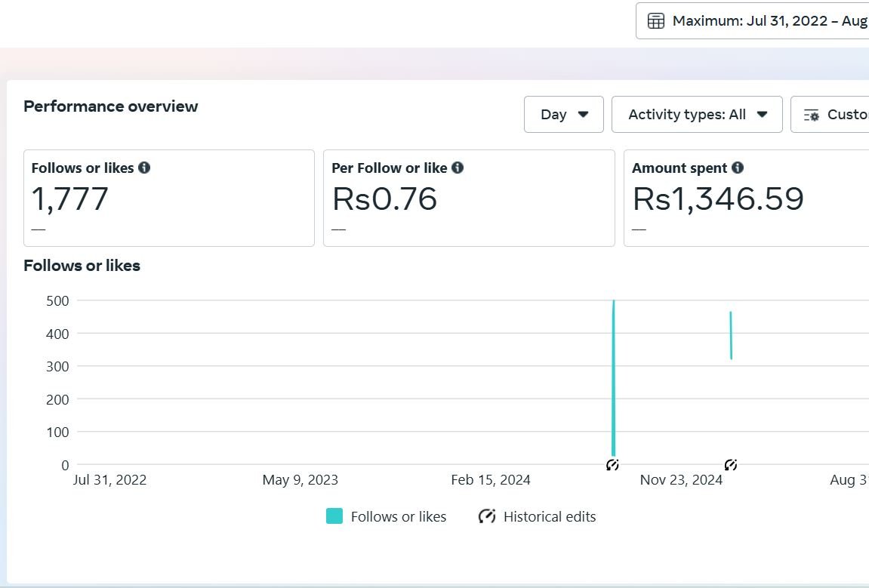Click the Historical edits icon in the legend
The height and width of the screenshot is (588, 869).
coord(487,516)
